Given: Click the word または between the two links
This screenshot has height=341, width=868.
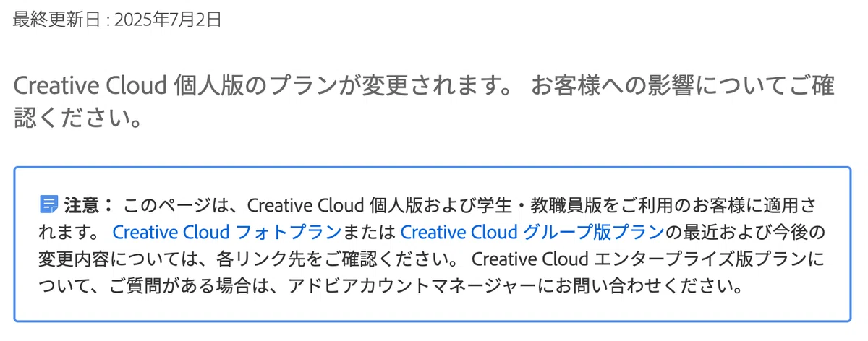Looking at the screenshot, I should 370,232.
